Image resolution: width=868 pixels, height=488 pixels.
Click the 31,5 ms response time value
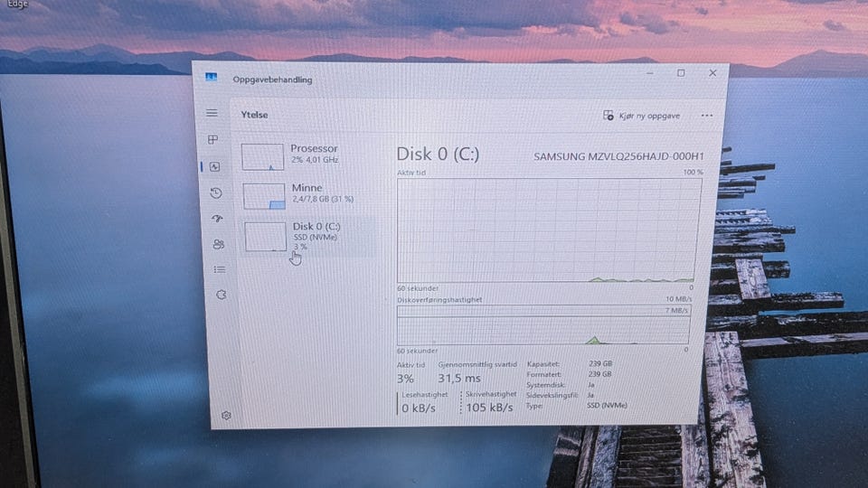[459, 379]
